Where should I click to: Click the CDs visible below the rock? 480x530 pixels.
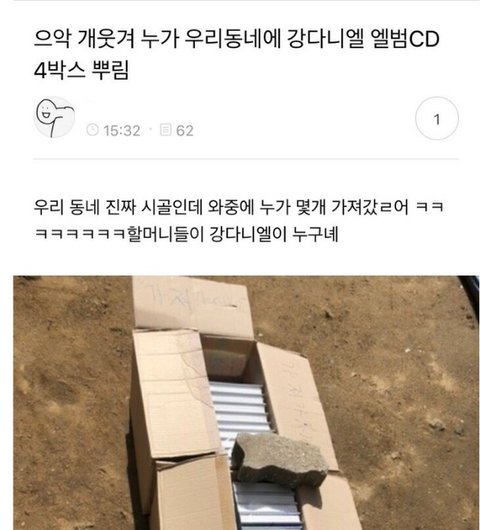pyautogui.click(x=267, y=506)
